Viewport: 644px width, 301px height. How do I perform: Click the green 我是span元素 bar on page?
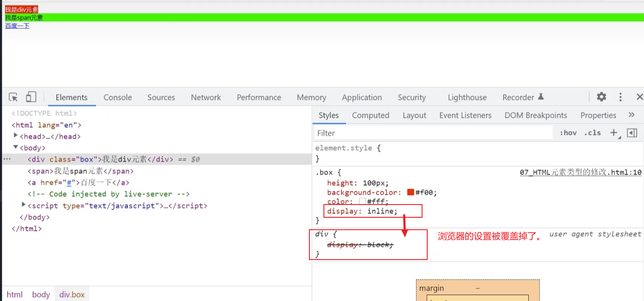pos(324,18)
